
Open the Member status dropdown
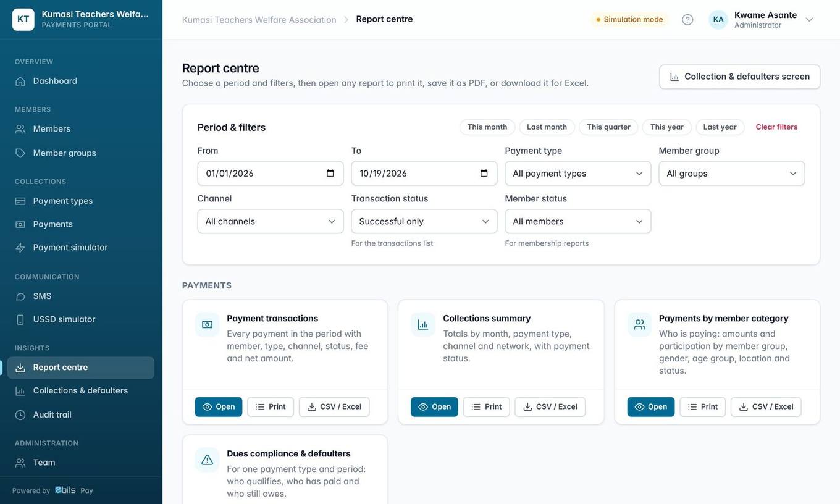click(x=578, y=221)
